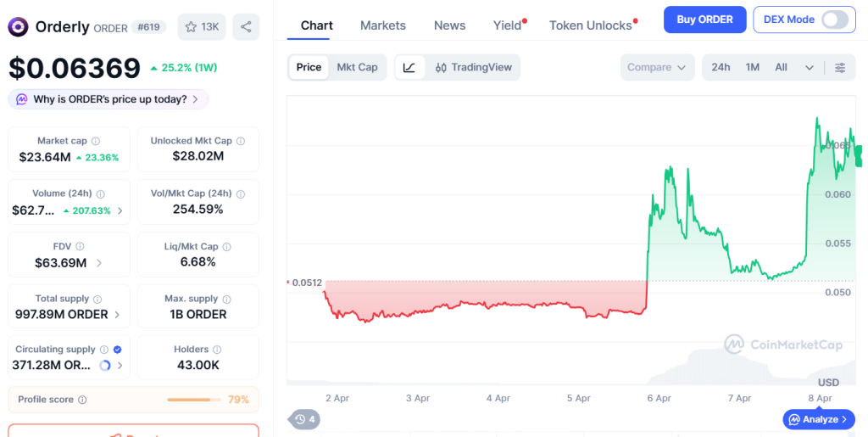Image resolution: width=868 pixels, height=437 pixels.
Task: Click the share icon beside the watchlist
Action: pos(246,26)
